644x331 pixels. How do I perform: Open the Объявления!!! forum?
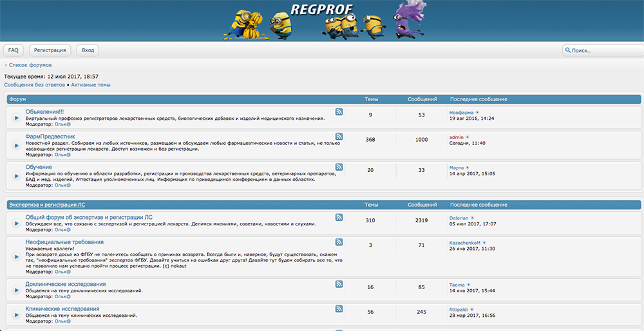[x=44, y=111]
